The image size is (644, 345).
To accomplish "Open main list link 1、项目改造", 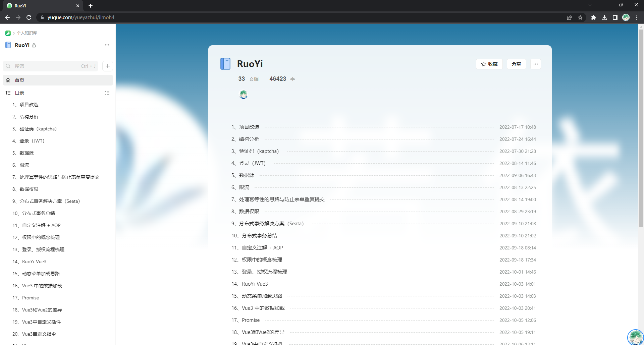I will coord(245,127).
